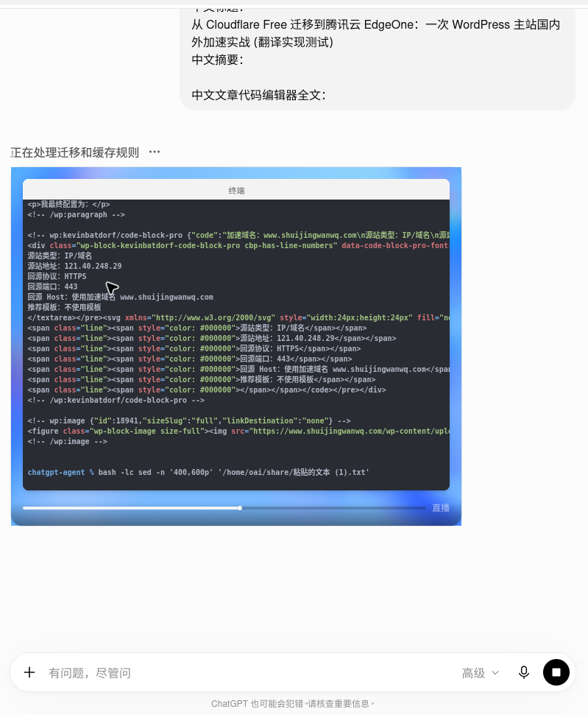Click the opening wp:kevinbatdorf/code-block-pro comment line
The height and width of the screenshot is (715, 588).
(x=238, y=235)
